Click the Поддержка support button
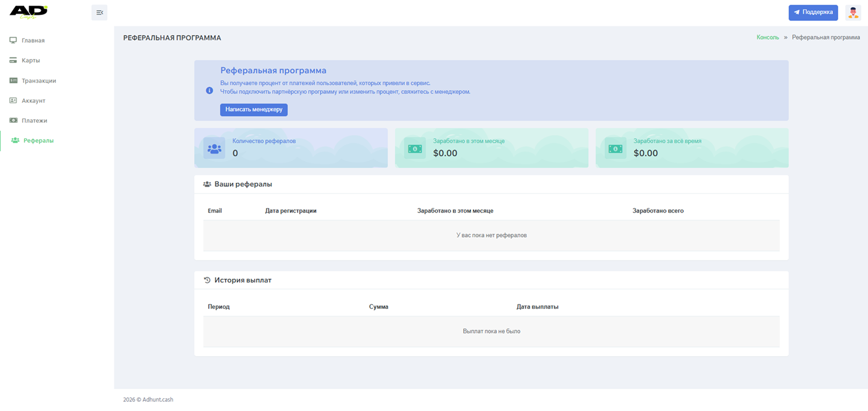 (x=813, y=13)
